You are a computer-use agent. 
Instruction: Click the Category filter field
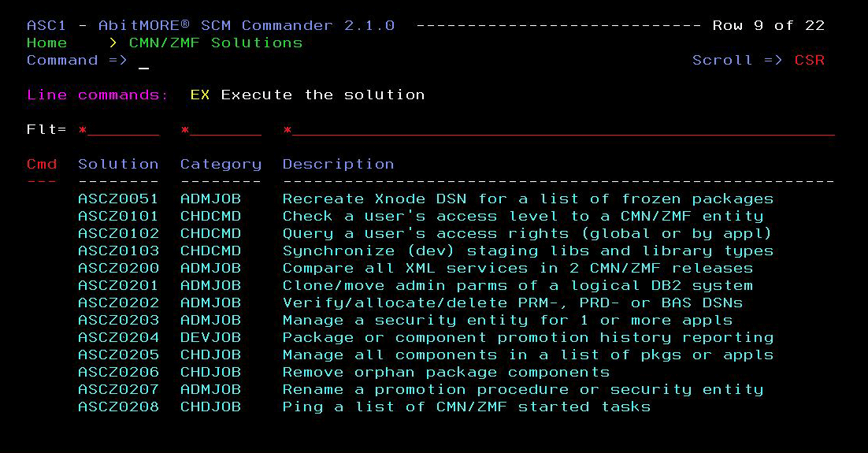[x=221, y=129]
